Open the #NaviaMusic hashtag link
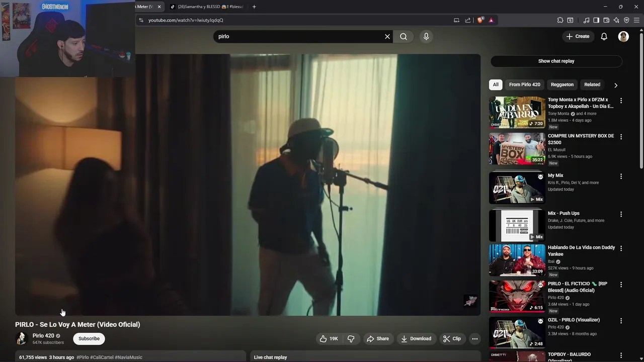This screenshot has height=362, width=644. tap(128, 357)
